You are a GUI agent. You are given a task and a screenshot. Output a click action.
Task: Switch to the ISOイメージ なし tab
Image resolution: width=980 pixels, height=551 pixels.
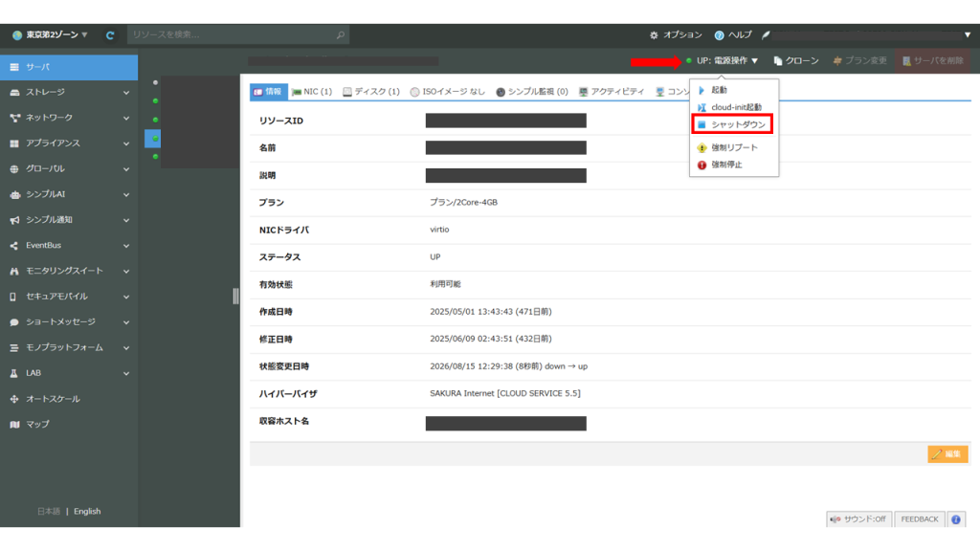[448, 92]
